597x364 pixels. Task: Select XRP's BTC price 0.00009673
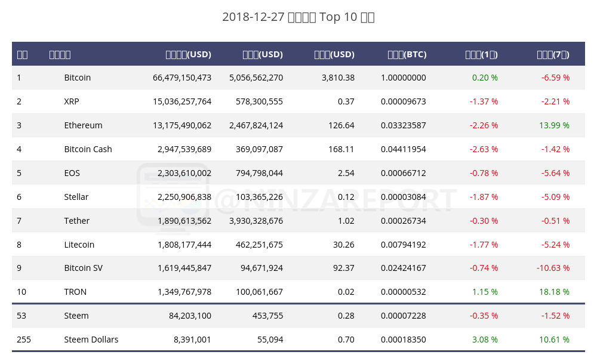pos(404,101)
